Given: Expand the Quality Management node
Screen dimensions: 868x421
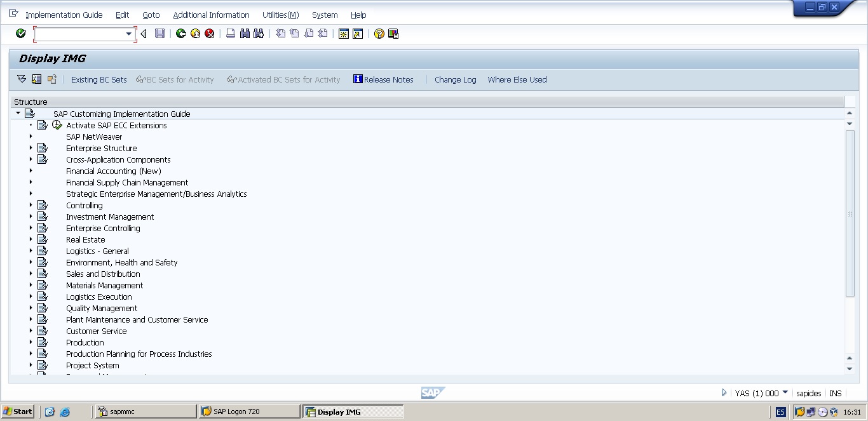Looking at the screenshot, I should pos(31,308).
